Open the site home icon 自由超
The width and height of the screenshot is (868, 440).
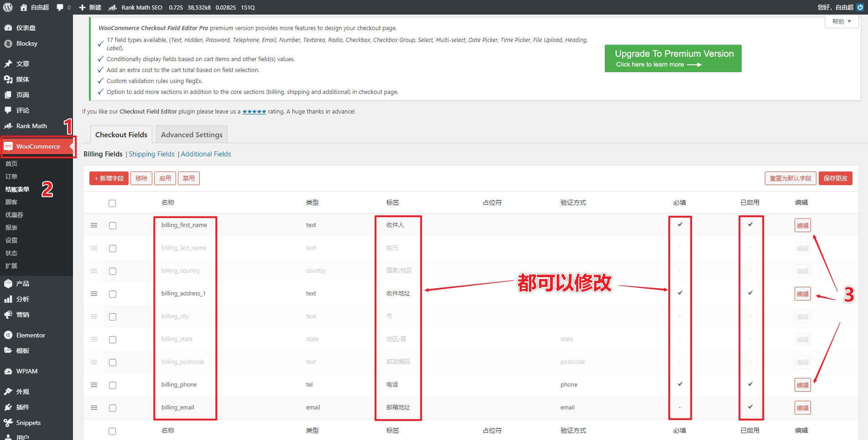[34, 7]
